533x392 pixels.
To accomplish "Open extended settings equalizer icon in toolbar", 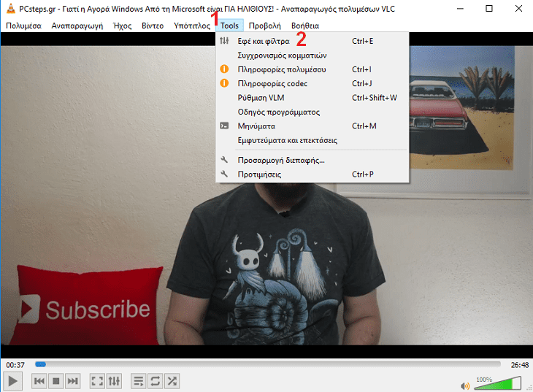I will (x=114, y=381).
